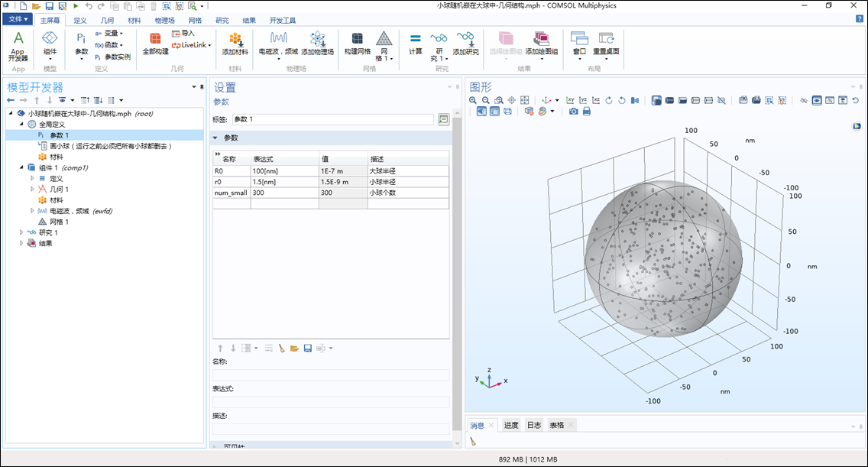Click the camera snapshot icon in graphics toolbar

(574, 112)
